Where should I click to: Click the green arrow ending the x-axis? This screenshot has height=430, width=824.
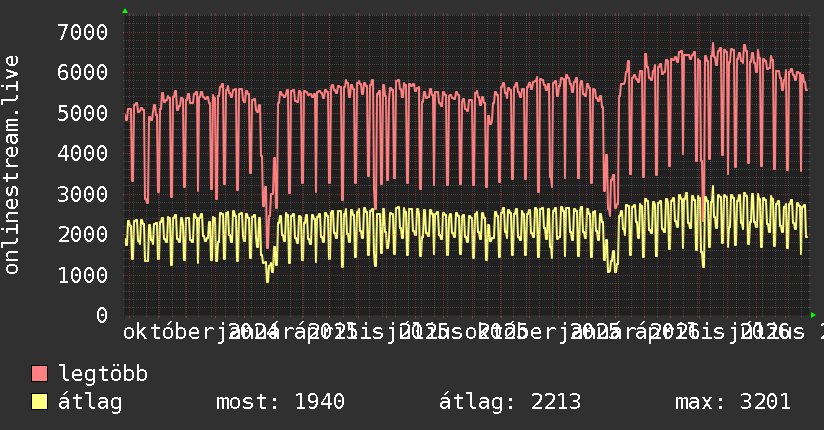813,315
